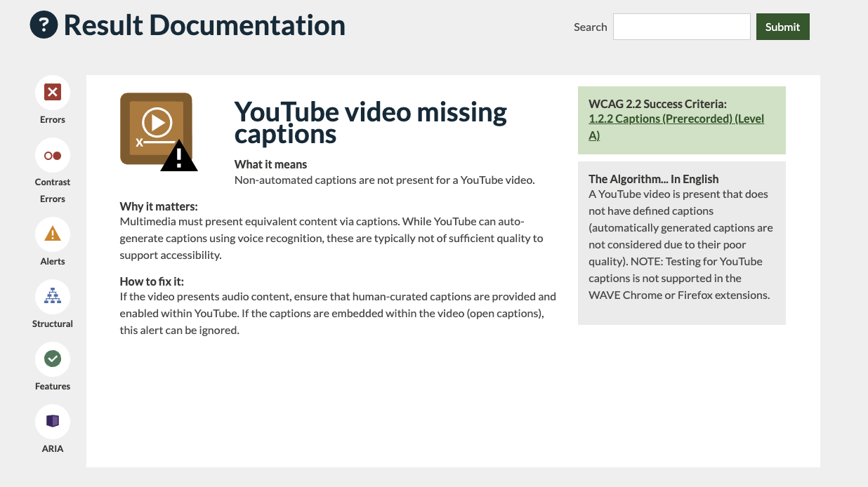The width and height of the screenshot is (868, 487).
Task: Select the Structural label in sidebar
Action: [53, 323]
